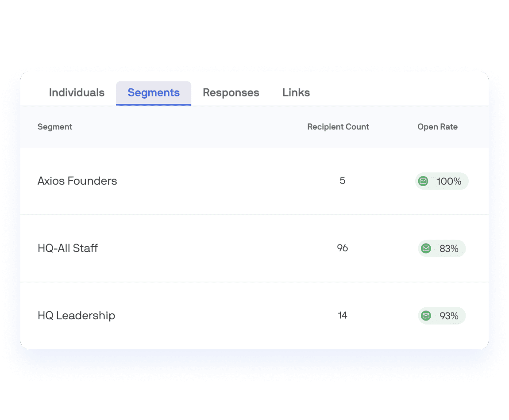Click the 83% open rate badge
The width and height of the screenshot is (509, 420).
[x=441, y=248]
